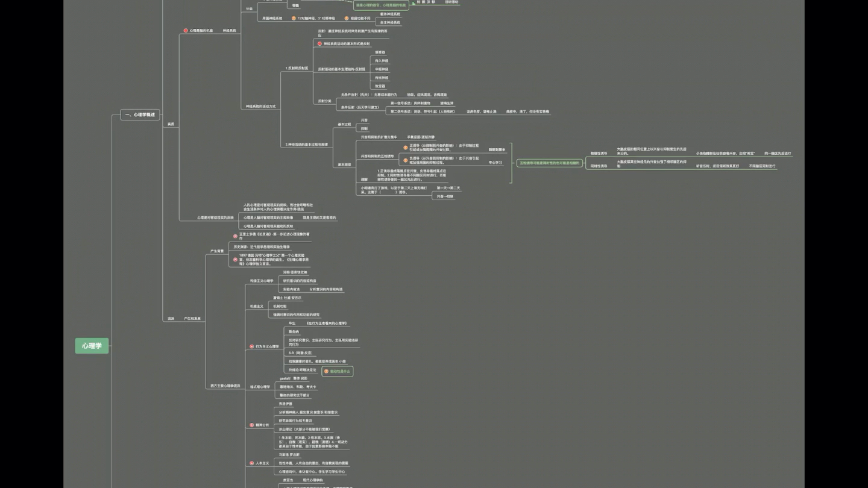This screenshot has height=488, width=868.
Task: Select the 神经系统的活动方式 node
Action: [x=260, y=106]
